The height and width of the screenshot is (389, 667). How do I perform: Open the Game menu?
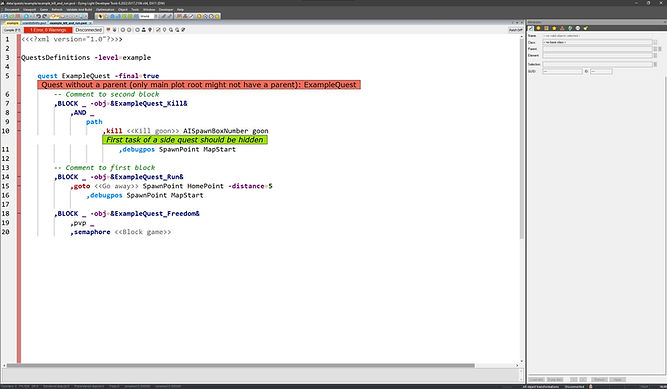[44, 9]
